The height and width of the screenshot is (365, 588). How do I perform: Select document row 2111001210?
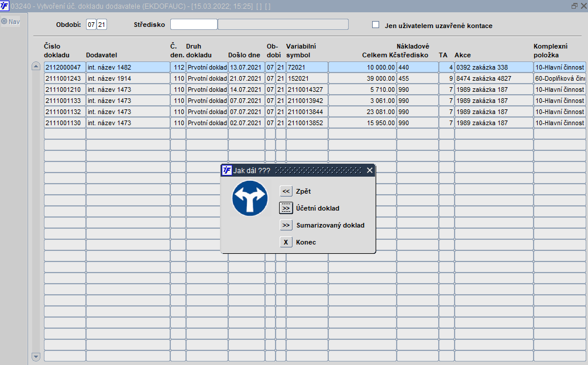[x=65, y=89]
